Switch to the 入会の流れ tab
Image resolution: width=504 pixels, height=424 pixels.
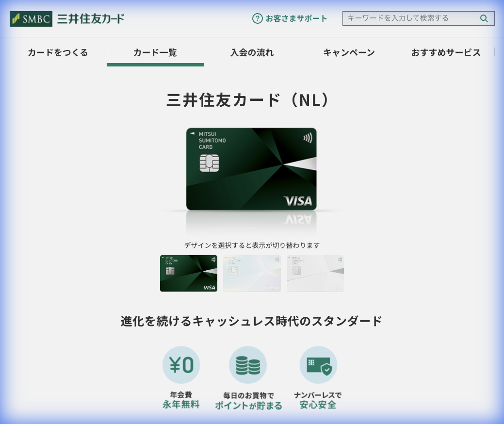tap(252, 53)
